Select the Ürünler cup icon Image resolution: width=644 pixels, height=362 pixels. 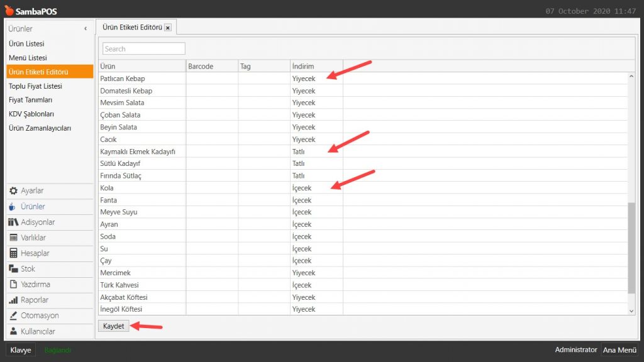(13, 207)
